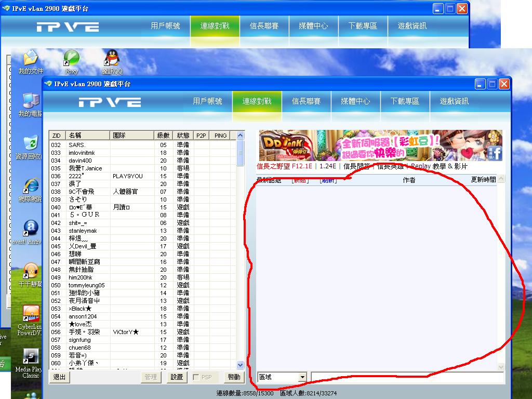The width and height of the screenshot is (532, 399).
Task: Click the 刷新 refresh link
Action: [x=328, y=180]
